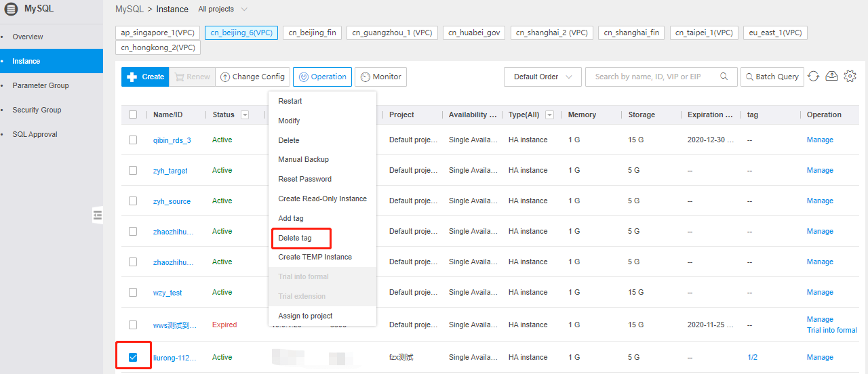Open the qibin_rds_3 instance link
Image resolution: width=868 pixels, height=374 pixels.
[172, 140]
